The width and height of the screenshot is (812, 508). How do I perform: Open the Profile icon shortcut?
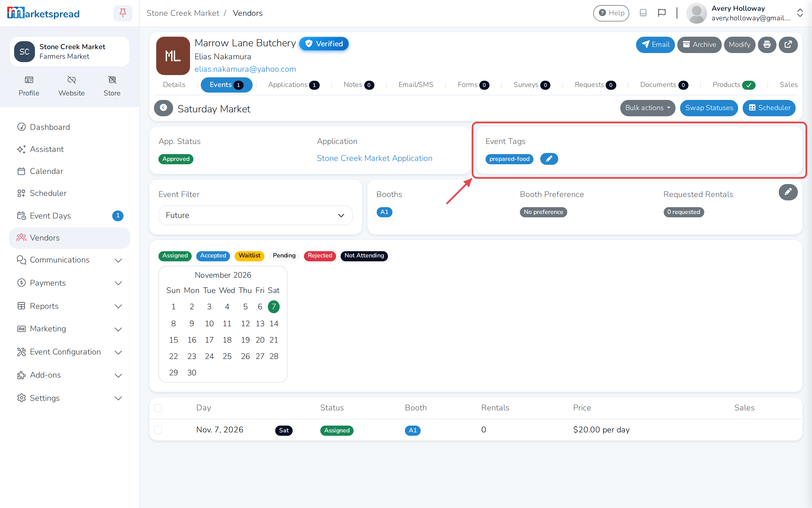pyautogui.click(x=29, y=86)
